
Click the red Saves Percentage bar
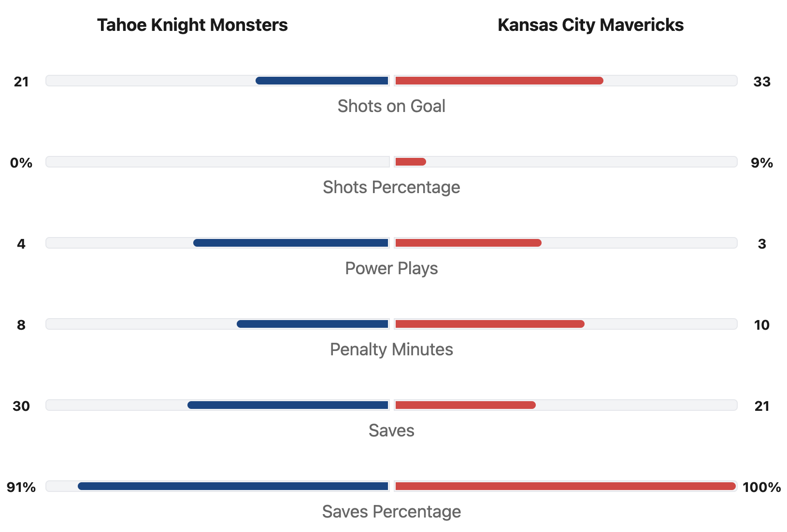(x=565, y=486)
